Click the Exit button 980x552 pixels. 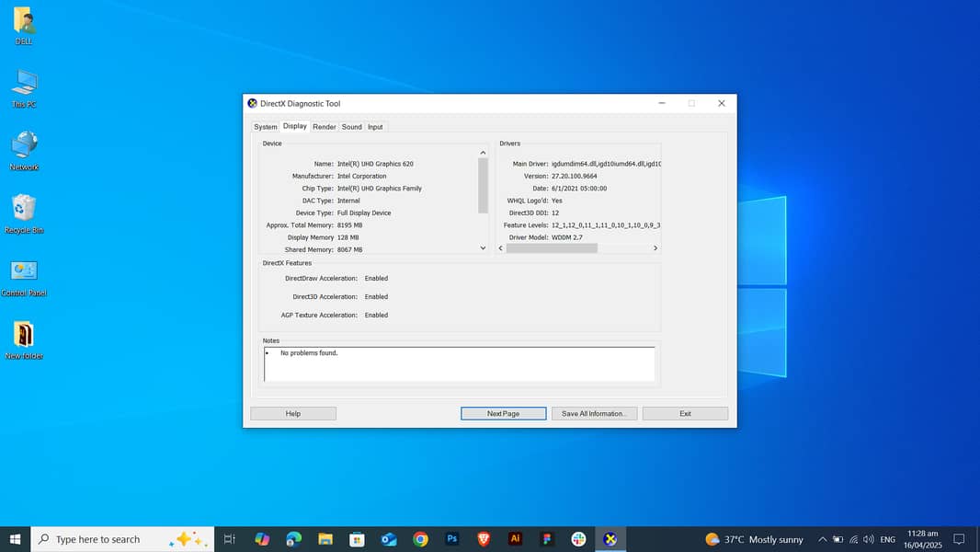685,413
